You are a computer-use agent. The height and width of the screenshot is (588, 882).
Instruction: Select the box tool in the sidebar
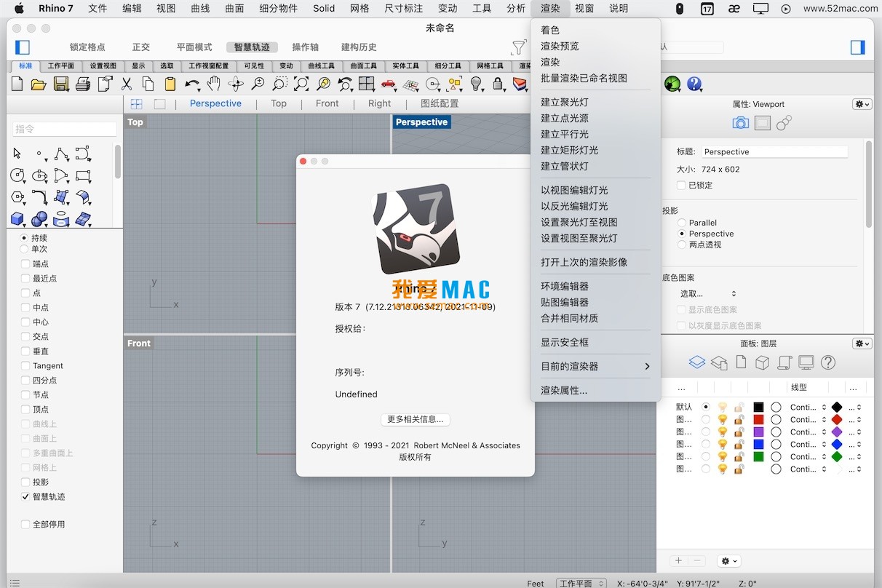click(x=17, y=218)
